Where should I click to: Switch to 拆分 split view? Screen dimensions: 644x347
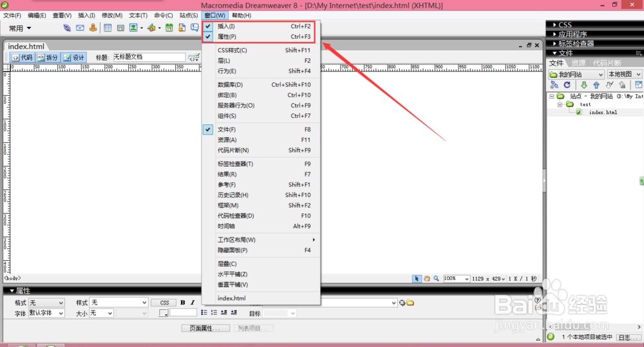point(48,57)
